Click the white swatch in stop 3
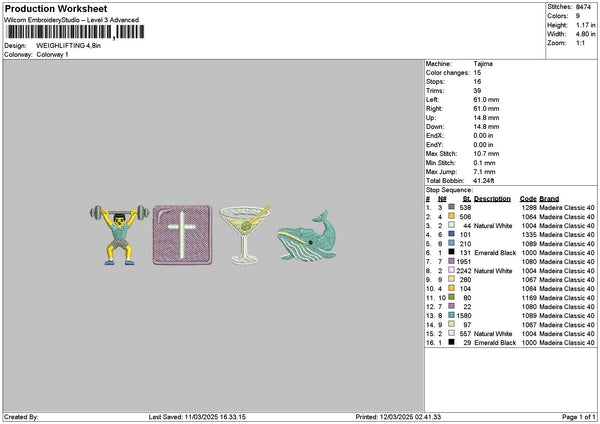This screenshot has width=600, height=424. coord(452,225)
